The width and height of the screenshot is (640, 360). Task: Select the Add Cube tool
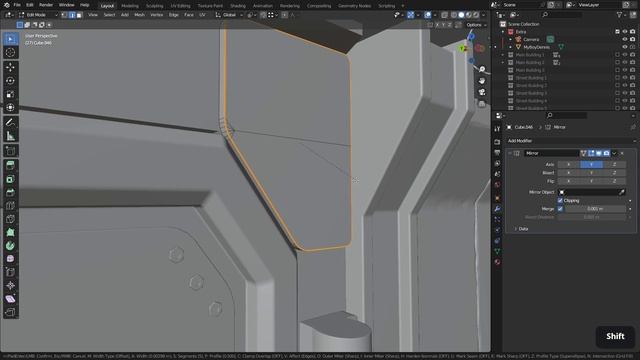(10, 151)
